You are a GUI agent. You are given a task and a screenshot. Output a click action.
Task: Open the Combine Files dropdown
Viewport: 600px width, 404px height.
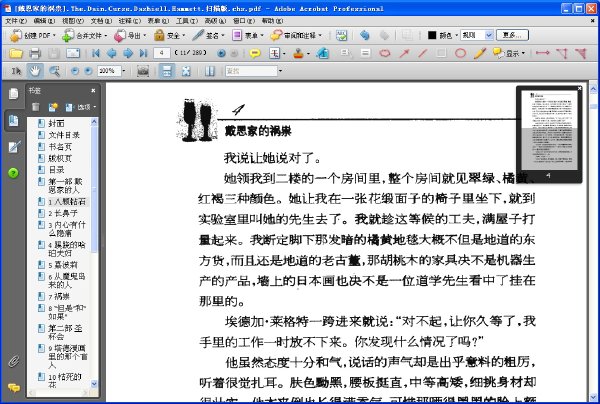tap(85, 36)
